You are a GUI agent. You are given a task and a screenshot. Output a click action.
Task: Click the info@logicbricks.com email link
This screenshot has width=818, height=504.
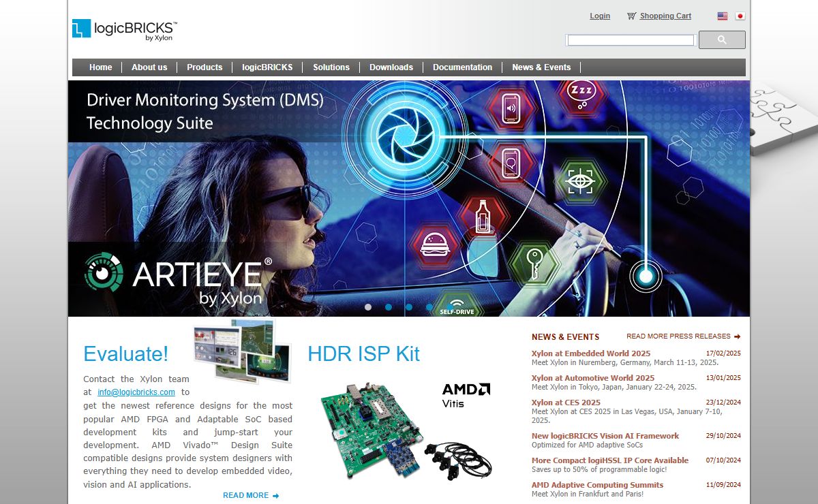pyautogui.click(x=136, y=392)
